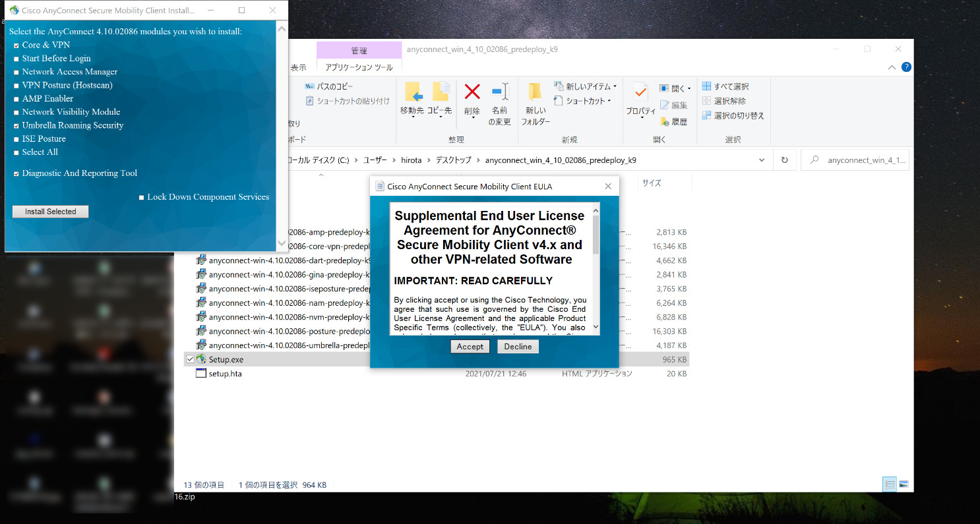Refresh the folder view in address bar

(784, 160)
